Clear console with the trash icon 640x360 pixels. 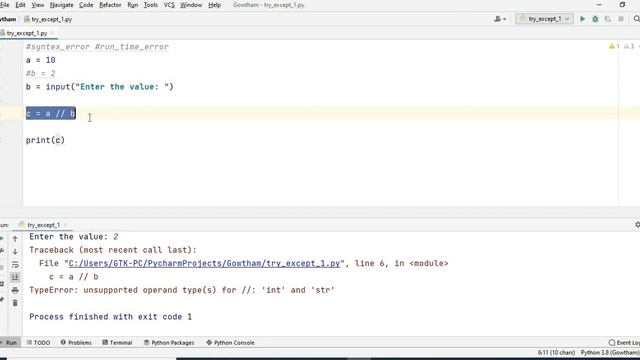coord(15,303)
